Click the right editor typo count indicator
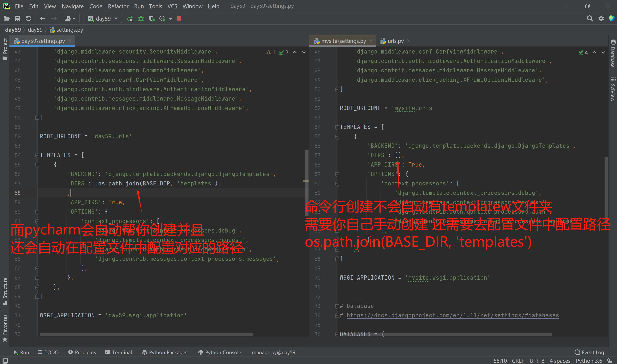 [583, 52]
